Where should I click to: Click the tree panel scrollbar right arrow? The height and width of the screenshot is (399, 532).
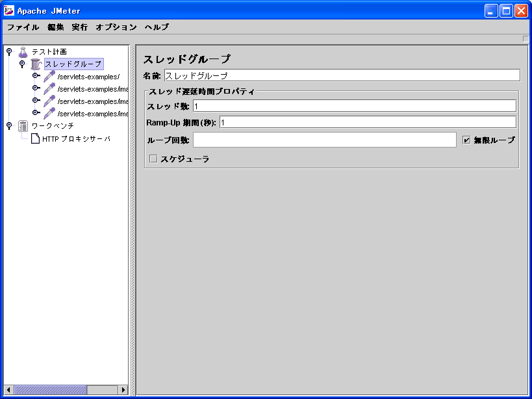click(123, 390)
